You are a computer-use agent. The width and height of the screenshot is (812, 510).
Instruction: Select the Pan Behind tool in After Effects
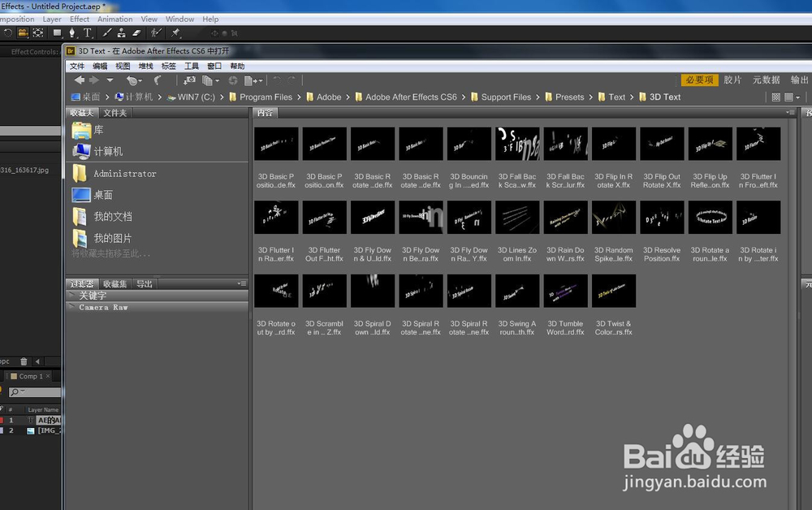coord(38,33)
